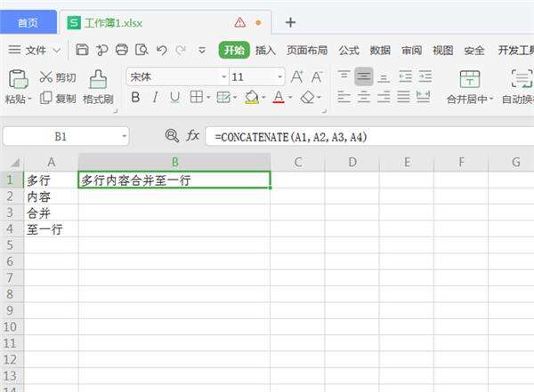Viewport: 534px width, 392px height.
Task: Open the 文件 menu
Action: coord(35,51)
